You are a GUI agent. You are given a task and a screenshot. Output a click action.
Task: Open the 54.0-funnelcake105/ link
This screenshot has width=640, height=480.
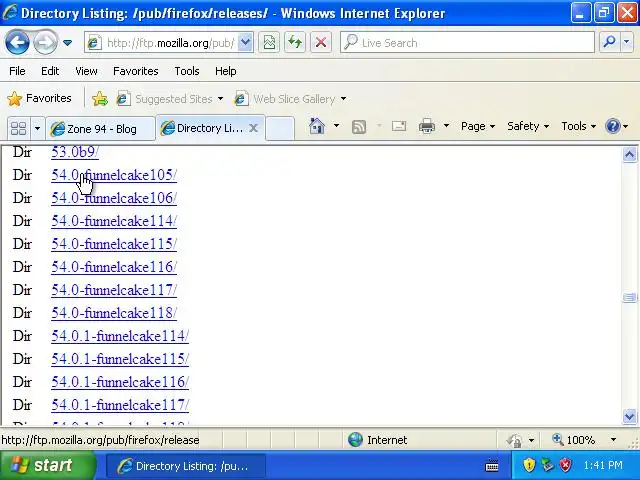(114, 175)
